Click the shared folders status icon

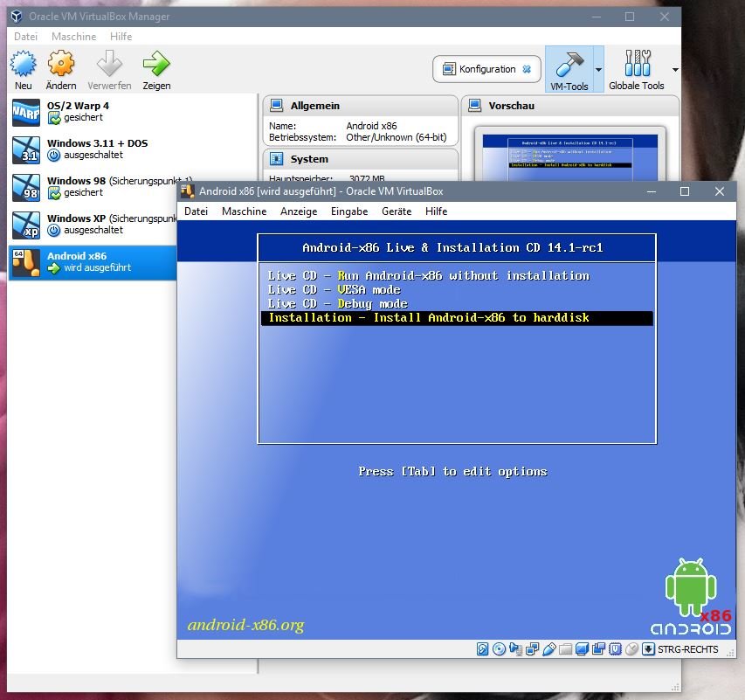click(x=565, y=649)
